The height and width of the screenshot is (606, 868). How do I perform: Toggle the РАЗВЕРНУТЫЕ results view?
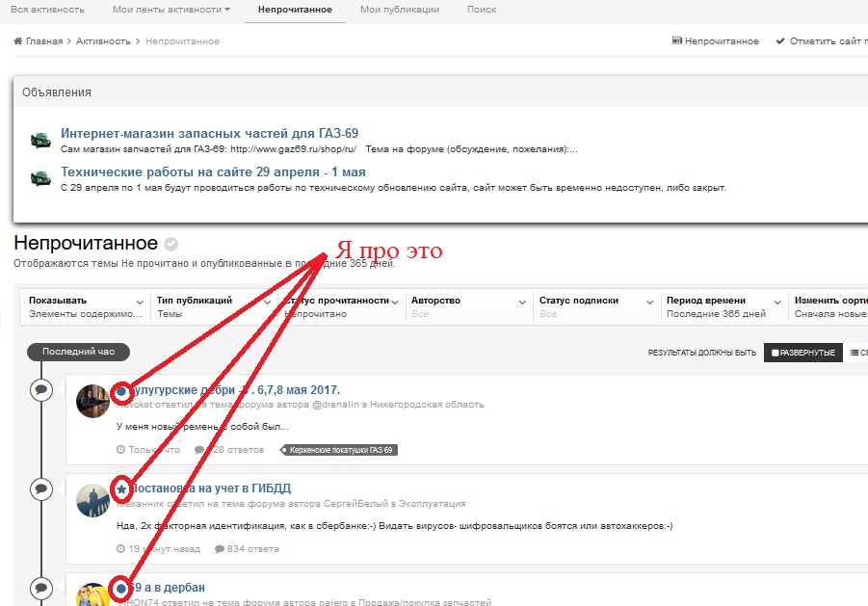pyautogui.click(x=802, y=353)
